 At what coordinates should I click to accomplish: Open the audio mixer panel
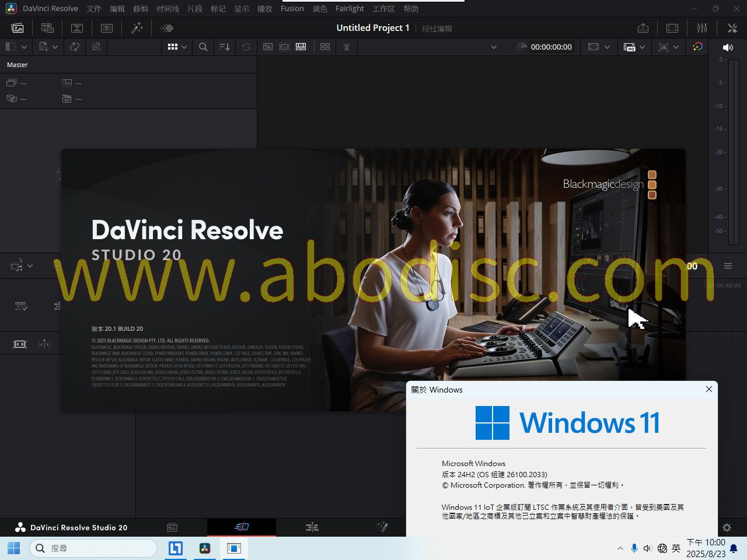pos(702,28)
